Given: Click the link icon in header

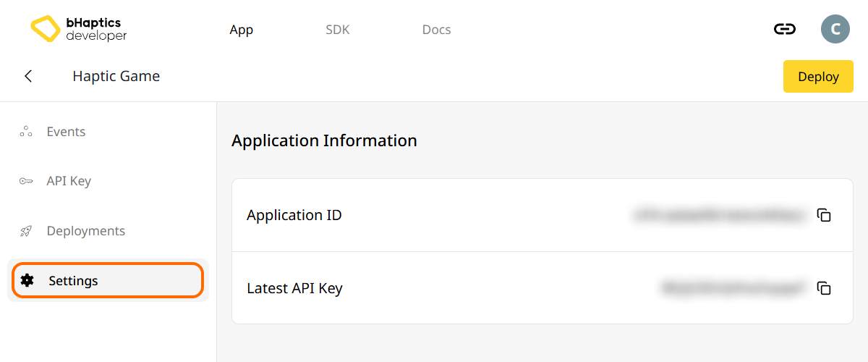Looking at the screenshot, I should click(x=784, y=29).
